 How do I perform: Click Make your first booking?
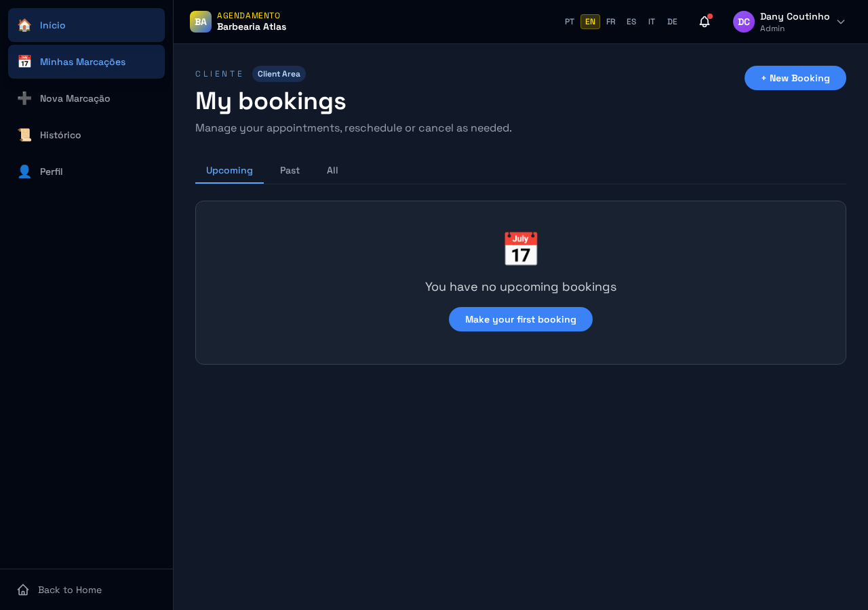[521, 319]
